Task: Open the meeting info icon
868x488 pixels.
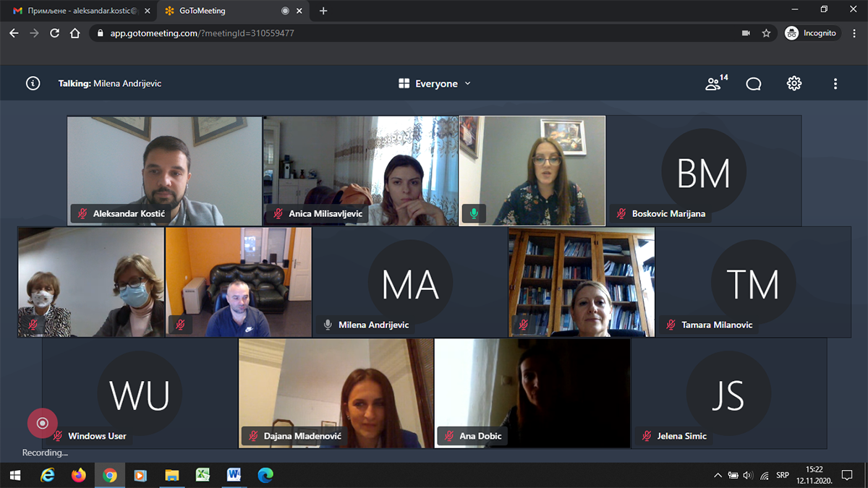Action: coord(33,83)
